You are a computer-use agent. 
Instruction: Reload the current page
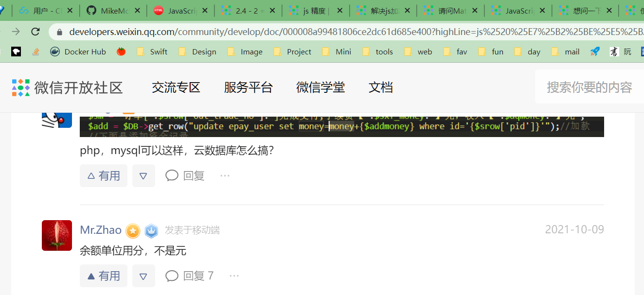tap(35, 32)
